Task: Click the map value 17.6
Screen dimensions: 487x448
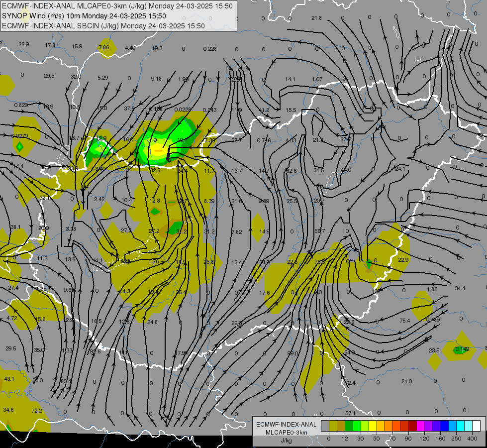Action: (x=264, y=293)
